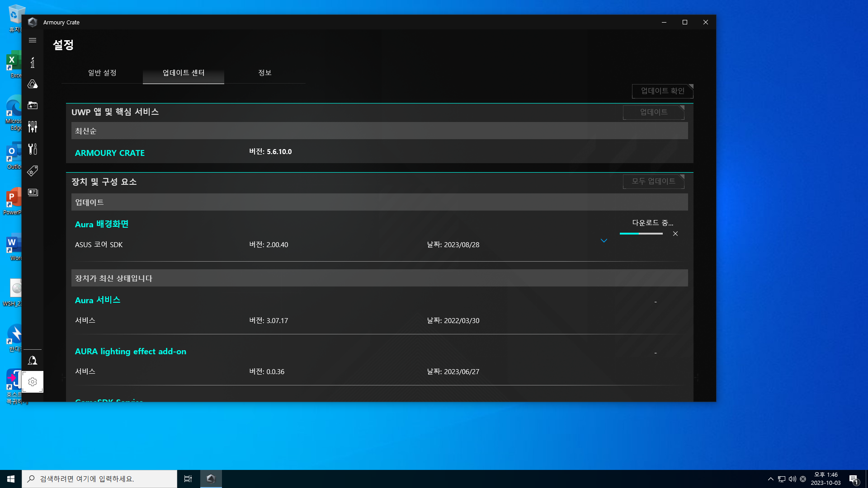This screenshot has height=488, width=868.
Task: Click version text 버전: 3.07.17
Action: click(269, 320)
